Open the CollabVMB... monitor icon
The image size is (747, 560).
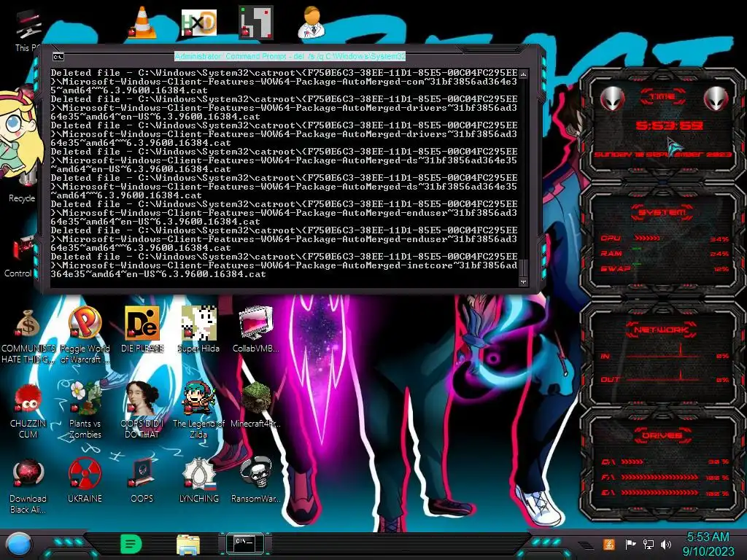(256, 330)
